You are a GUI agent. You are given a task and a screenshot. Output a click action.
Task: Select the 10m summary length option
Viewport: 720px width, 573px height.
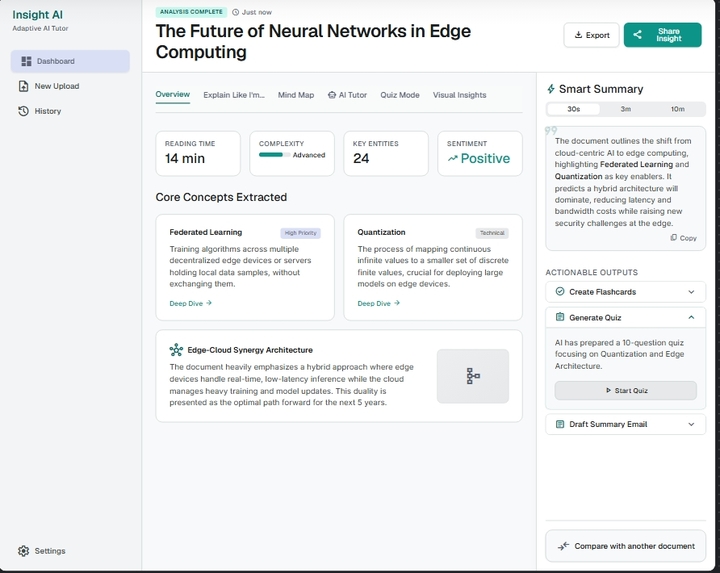[x=678, y=109]
